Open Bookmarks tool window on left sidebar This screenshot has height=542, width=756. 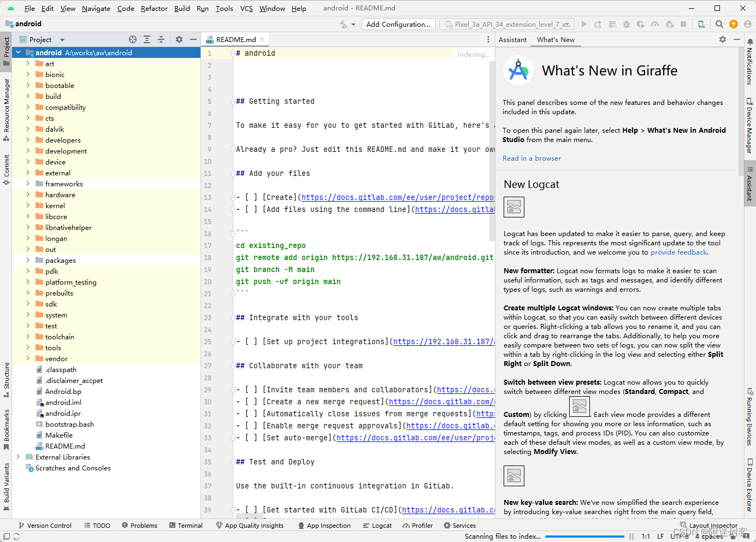(7, 429)
